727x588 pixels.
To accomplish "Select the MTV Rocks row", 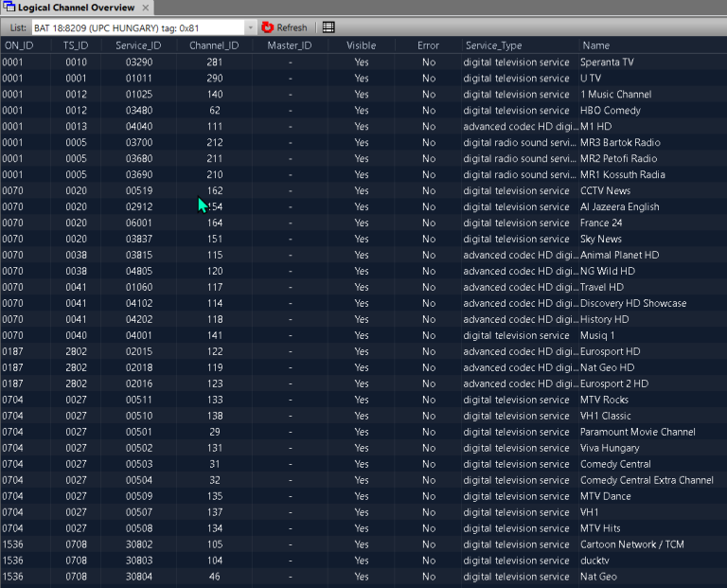I will (x=363, y=400).
